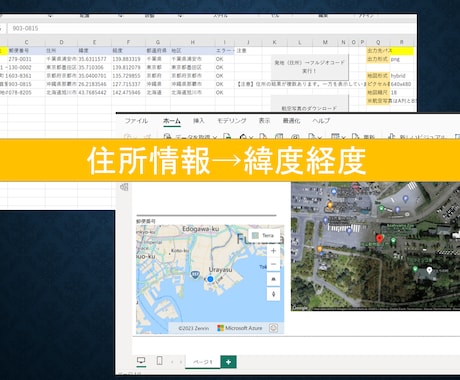Select cell with postal code 279-0031
This screenshot has width=460, height=380.
[x=26, y=59]
